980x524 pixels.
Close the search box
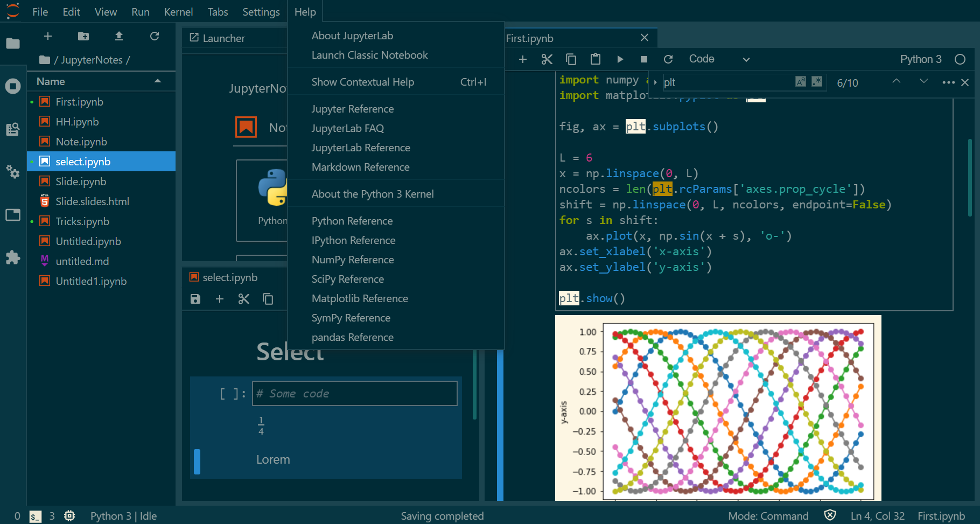pyautogui.click(x=965, y=82)
